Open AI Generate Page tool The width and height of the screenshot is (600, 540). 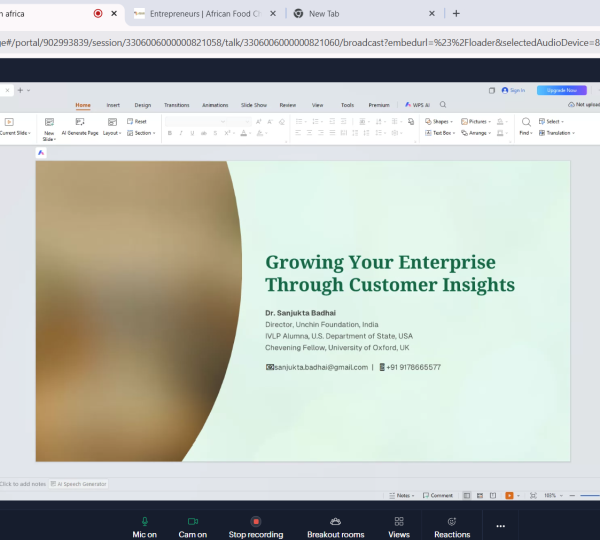[80, 127]
